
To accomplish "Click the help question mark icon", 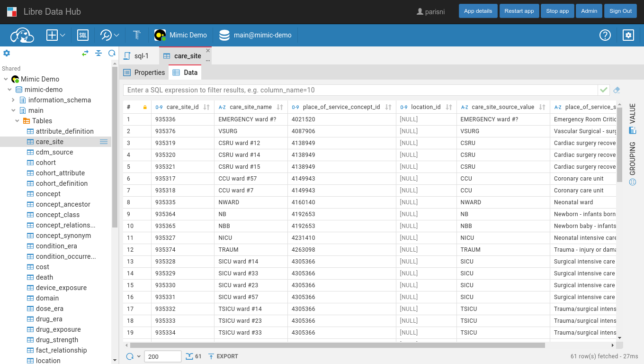I will click(x=605, y=35).
